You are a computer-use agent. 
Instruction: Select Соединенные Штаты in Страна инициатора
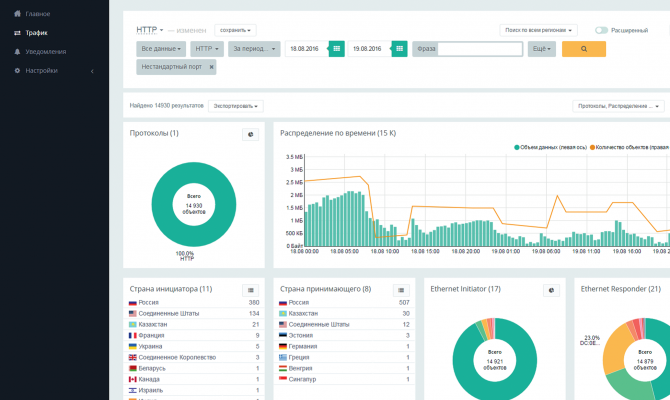click(x=194, y=313)
